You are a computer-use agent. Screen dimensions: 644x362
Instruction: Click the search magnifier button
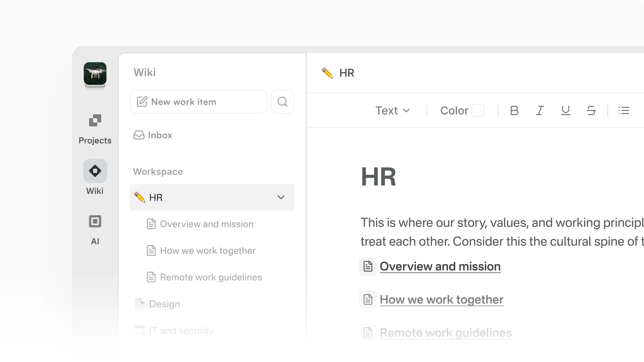pos(282,102)
